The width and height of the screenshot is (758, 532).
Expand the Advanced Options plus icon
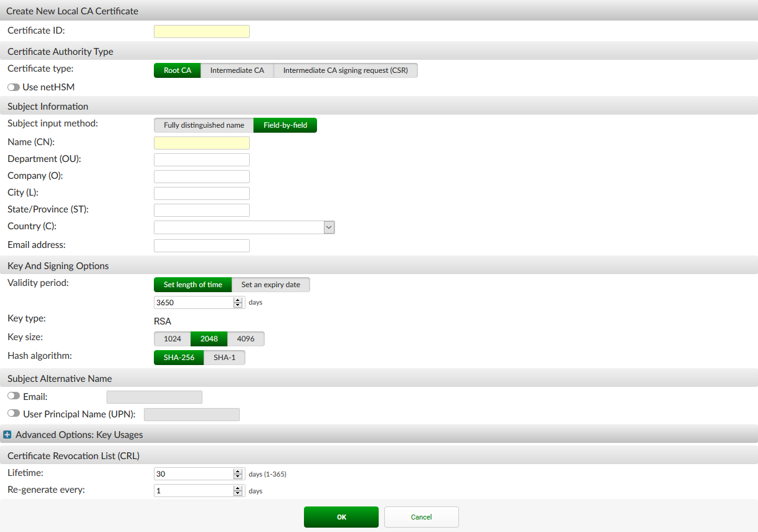7,435
